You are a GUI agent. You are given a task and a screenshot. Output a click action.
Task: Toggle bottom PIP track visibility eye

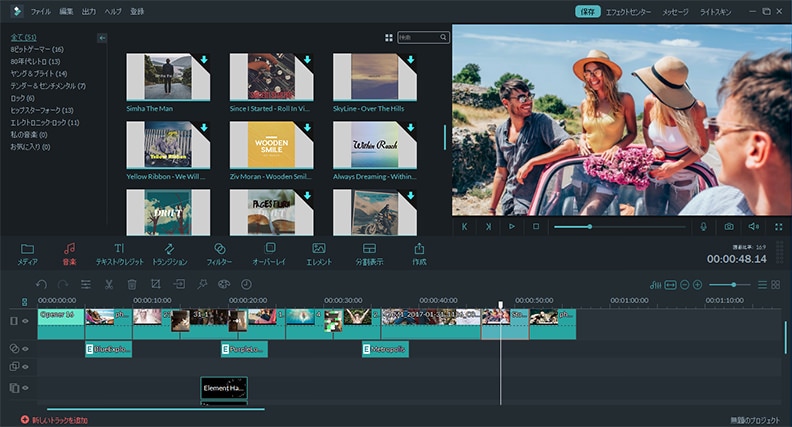pyautogui.click(x=25, y=388)
